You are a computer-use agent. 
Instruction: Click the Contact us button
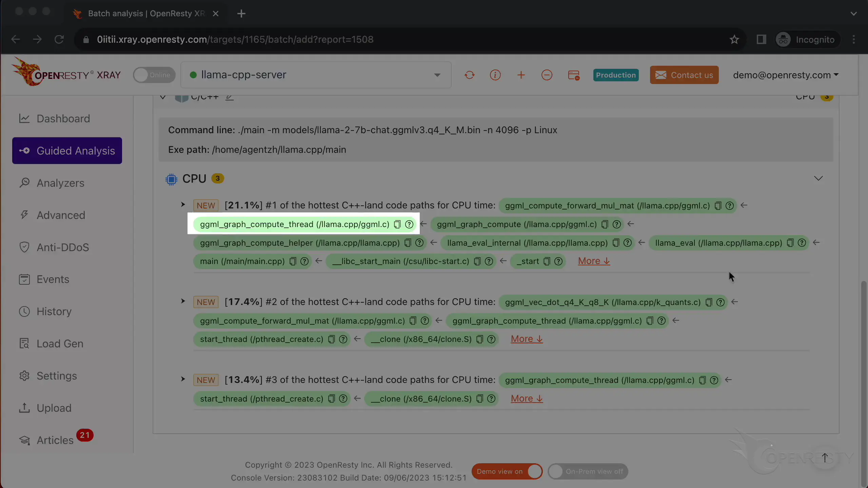click(684, 75)
